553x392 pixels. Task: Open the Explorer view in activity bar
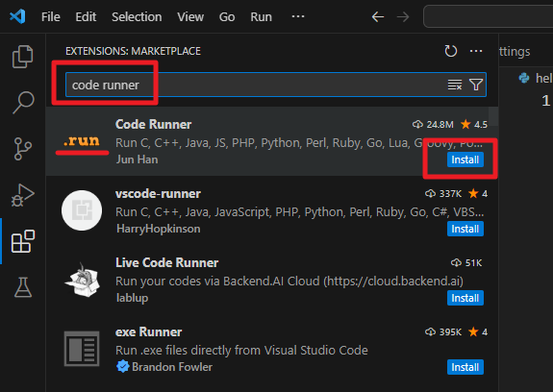(22, 57)
